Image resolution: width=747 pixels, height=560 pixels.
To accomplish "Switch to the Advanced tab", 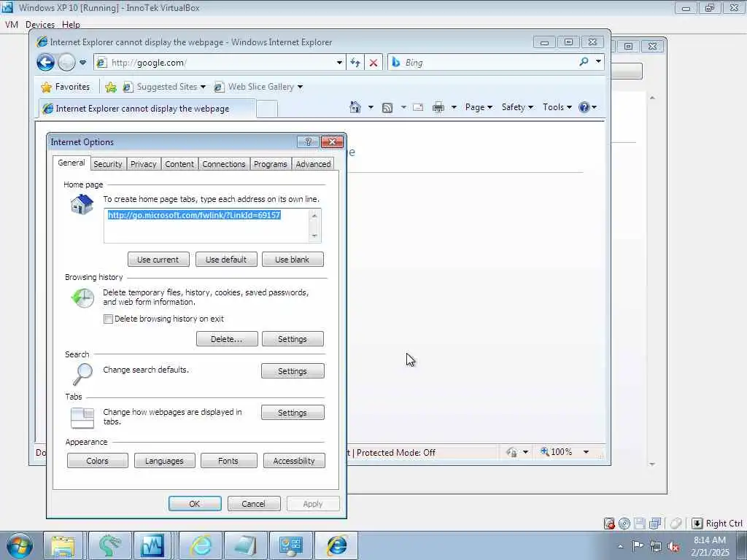I will [x=313, y=164].
